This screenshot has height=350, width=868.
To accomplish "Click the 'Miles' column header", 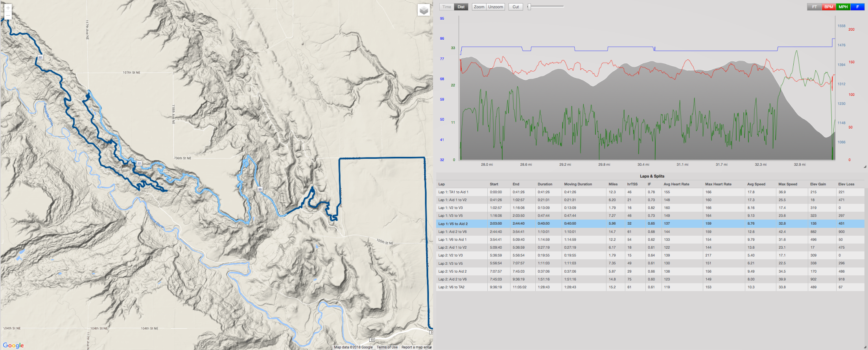I will pyautogui.click(x=613, y=184).
